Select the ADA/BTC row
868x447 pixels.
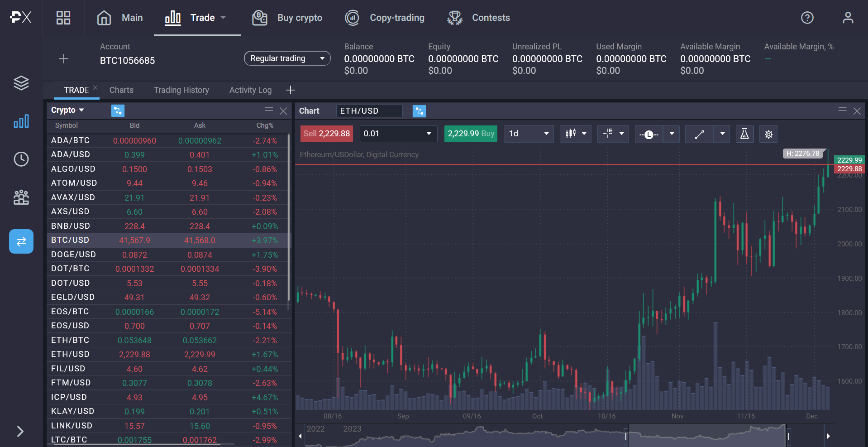(x=167, y=140)
